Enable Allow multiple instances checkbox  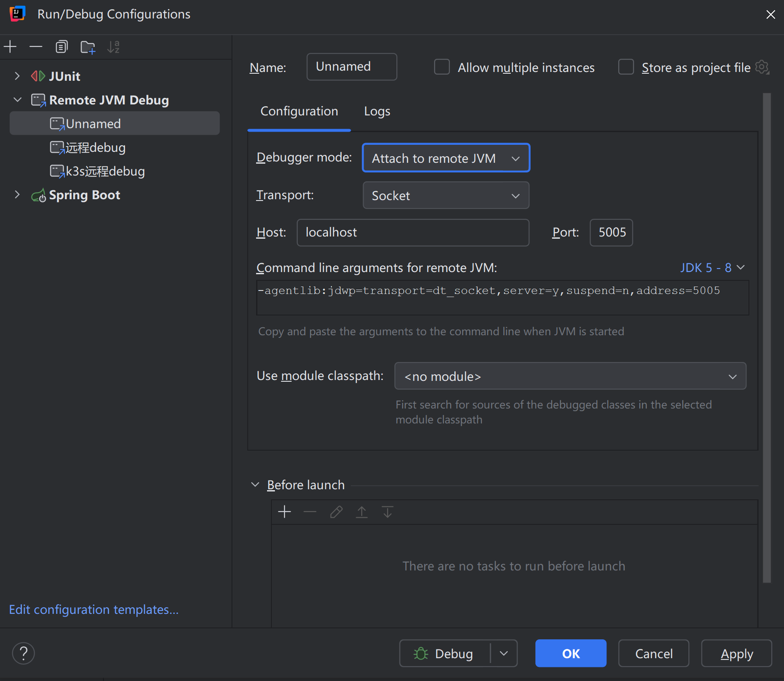point(442,67)
